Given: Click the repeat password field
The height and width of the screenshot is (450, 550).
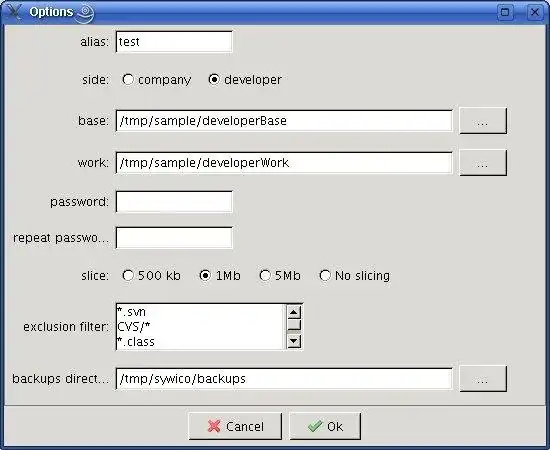Looking at the screenshot, I should click(x=174, y=238).
